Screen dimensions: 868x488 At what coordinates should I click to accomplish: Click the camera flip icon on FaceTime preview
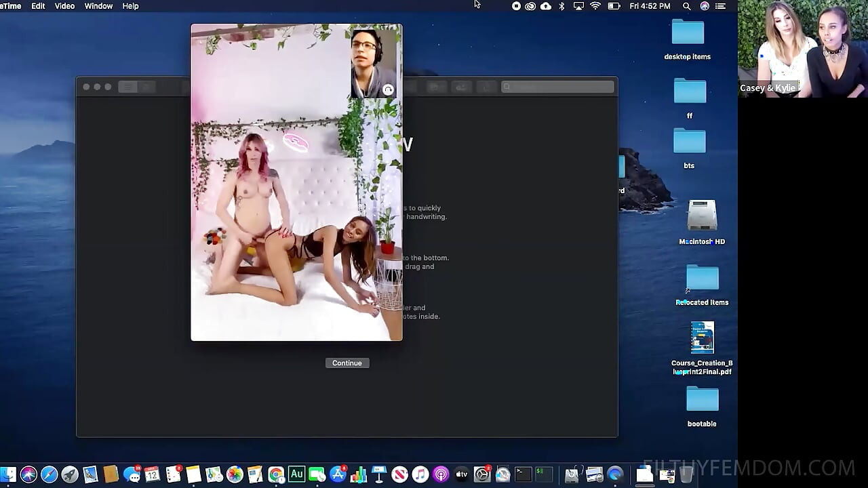[x=387, y=89]
